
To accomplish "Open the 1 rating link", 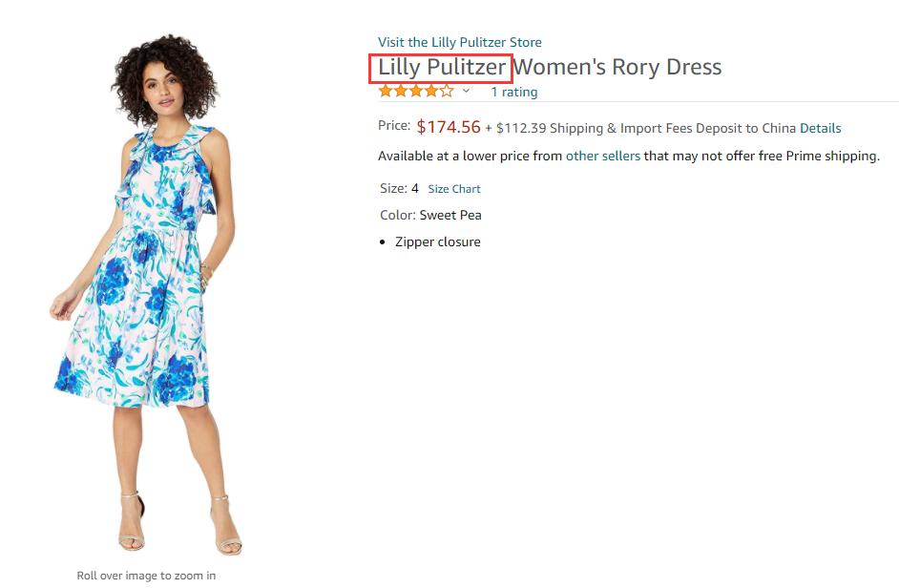I will (x=513, y=93).
